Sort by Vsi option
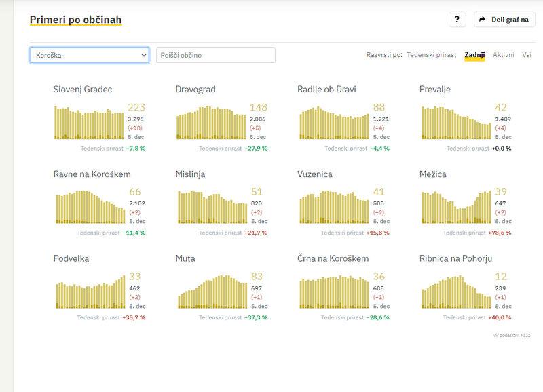 (526, 55)
